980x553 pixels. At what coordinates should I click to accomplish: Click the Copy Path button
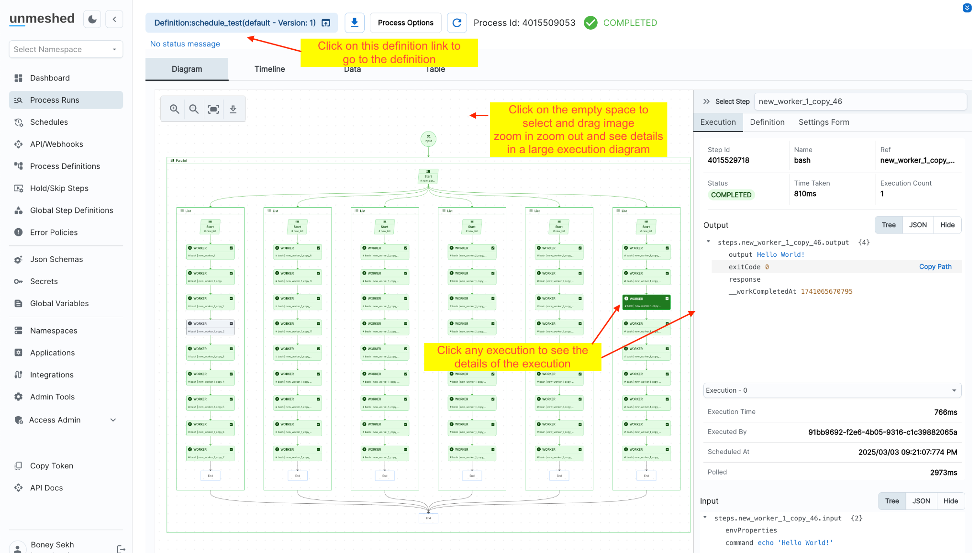click(x=935, y=267)
